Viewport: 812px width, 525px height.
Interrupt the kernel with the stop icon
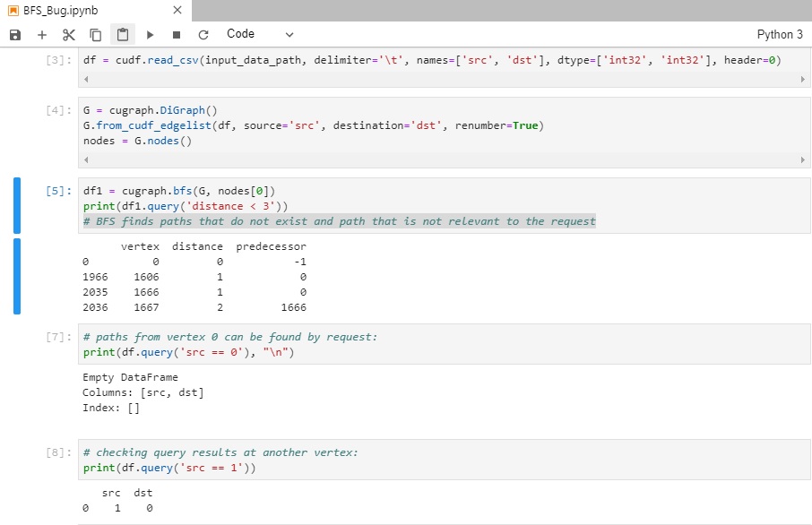(176, 34)
